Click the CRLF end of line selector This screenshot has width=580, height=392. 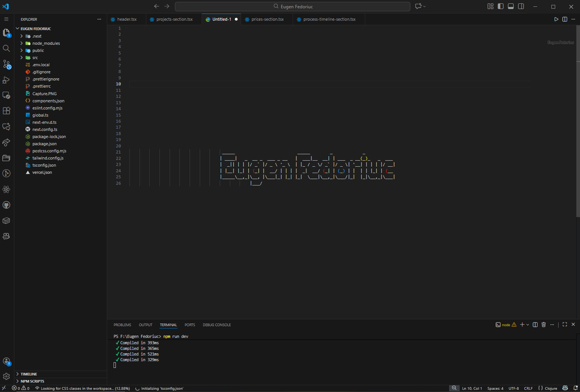528,388
